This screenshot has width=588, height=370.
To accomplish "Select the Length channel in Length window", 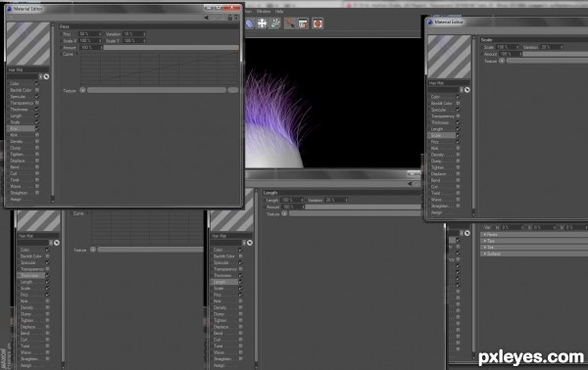I will [x=223, y=282].
